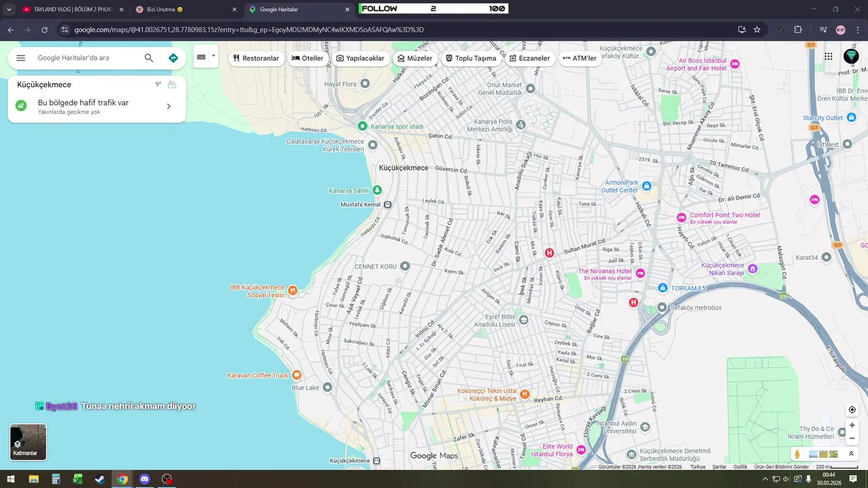Select the Street View pegman

[x=797, y=454]
